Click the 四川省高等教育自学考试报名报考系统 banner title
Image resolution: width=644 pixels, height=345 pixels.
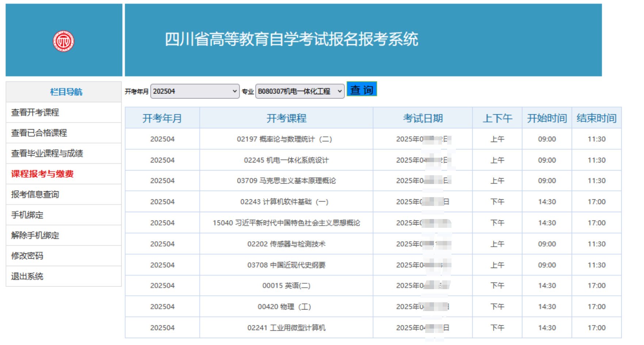coord(291,39)
